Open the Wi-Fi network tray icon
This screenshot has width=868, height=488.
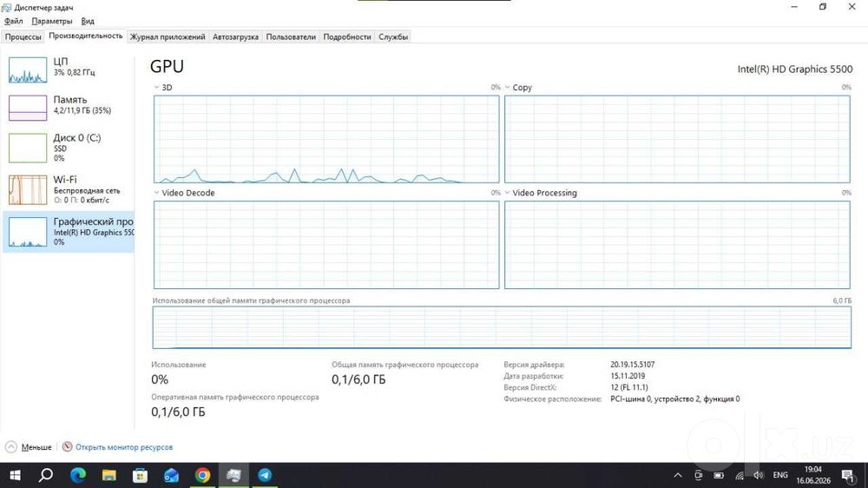pyautogui.click(x=739, y=475)
